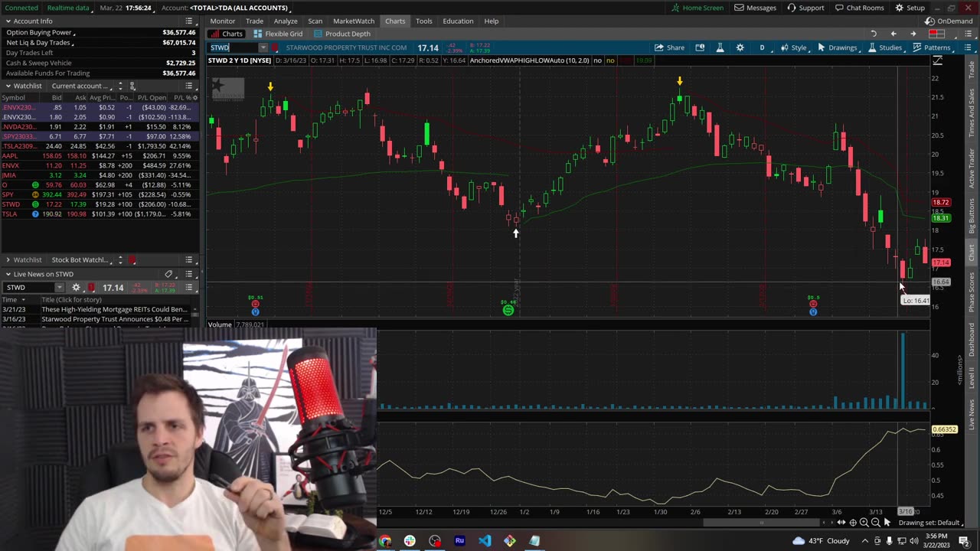This screenshot has width=980, height=551.
Task: Open Visual Studio Code from the taskbar
Action: point(485,541)
